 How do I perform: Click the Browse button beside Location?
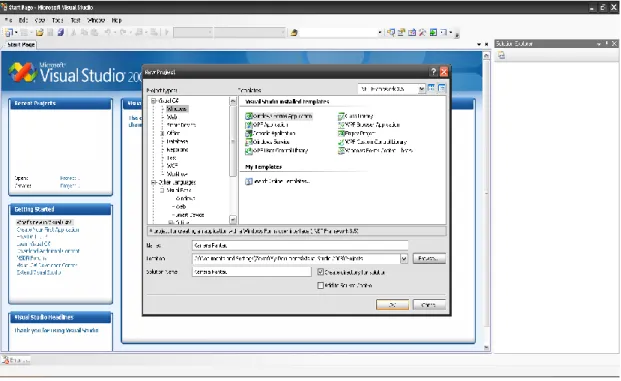(x=429, y=259)
